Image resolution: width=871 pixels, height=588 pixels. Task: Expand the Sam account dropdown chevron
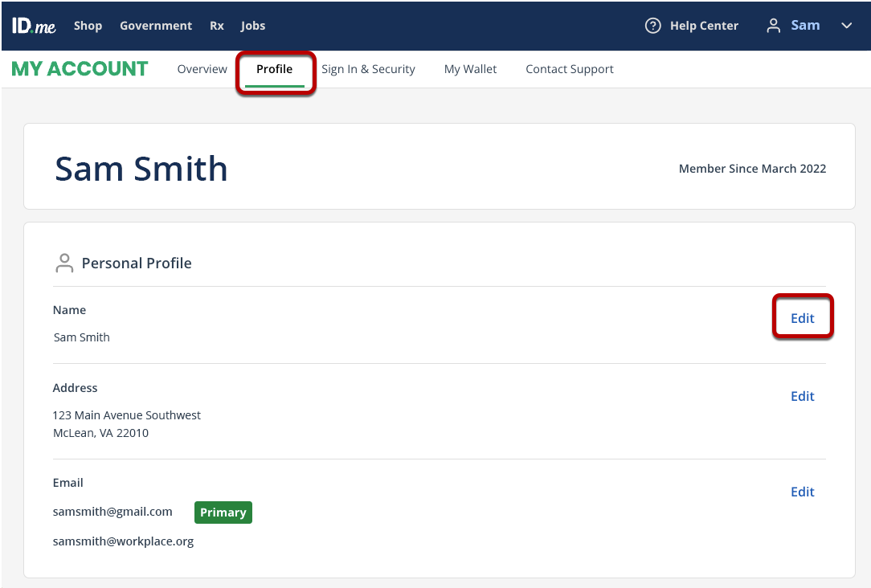pos(846,26)
